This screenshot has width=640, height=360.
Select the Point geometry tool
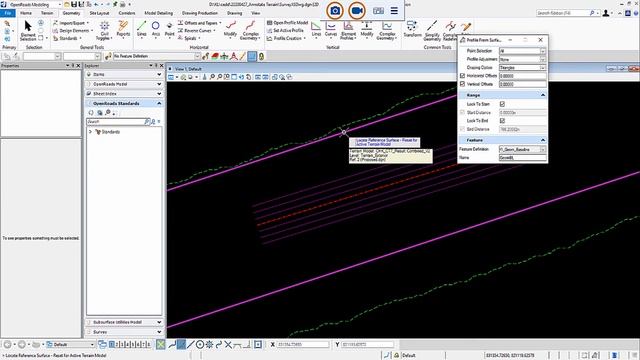coord(169,29)
